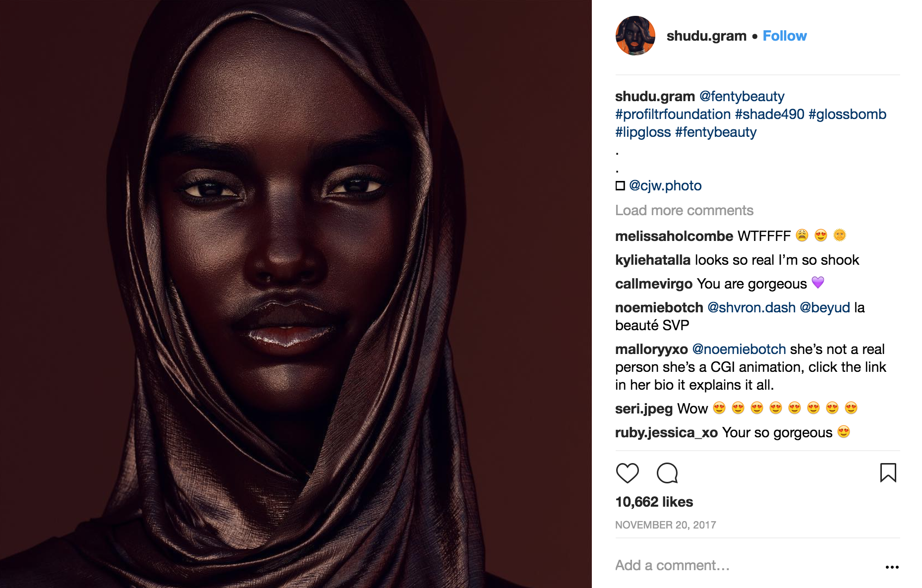Save post with the bookmark icon
Viewport: 922px width, 588px height.
(x=888, y=472)
